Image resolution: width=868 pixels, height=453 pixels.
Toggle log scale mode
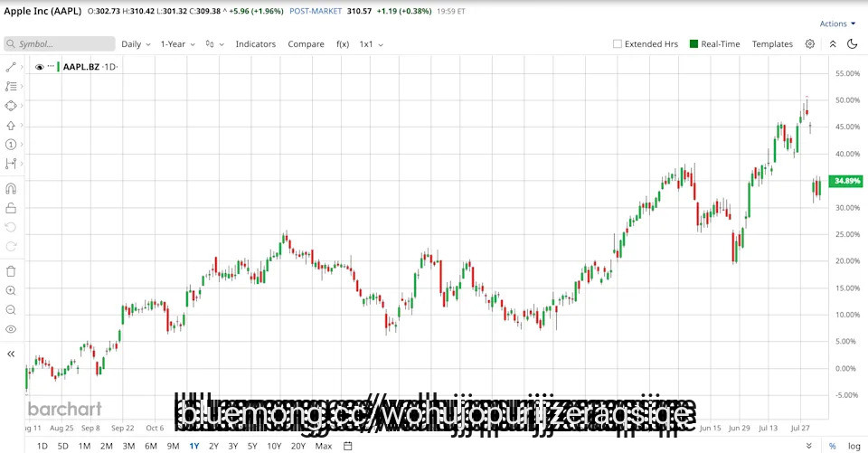(x=854, y=446)
